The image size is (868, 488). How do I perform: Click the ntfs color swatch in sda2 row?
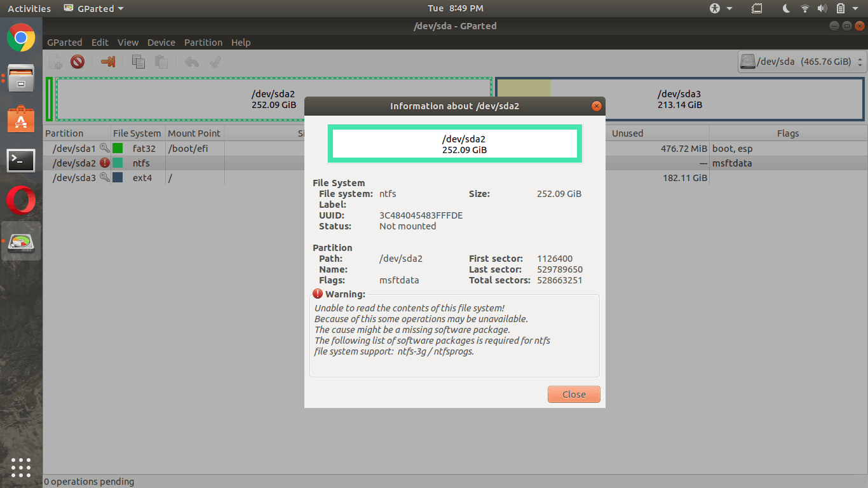click(118, 163)
